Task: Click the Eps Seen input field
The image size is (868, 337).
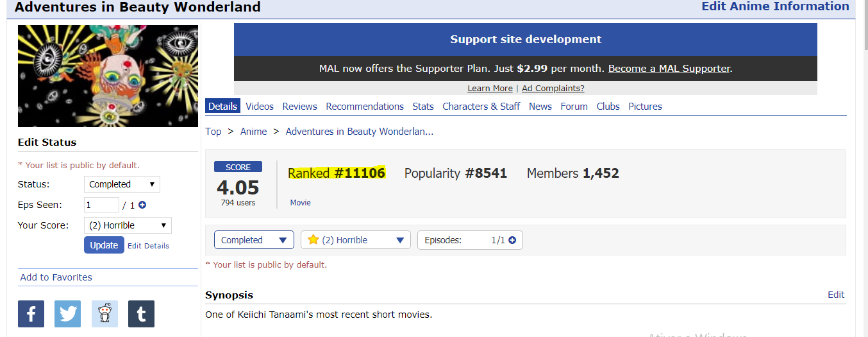Action: pyautogui.click(x=101, y=205)
